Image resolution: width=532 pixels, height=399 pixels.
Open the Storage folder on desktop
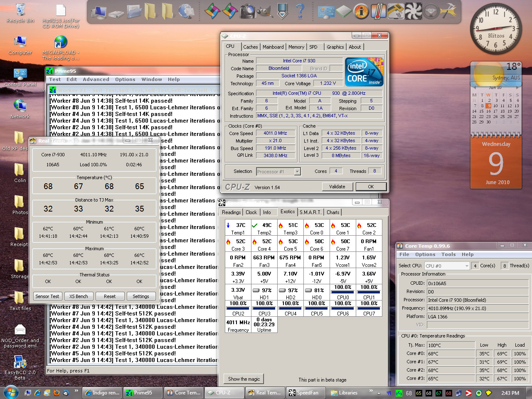(x=20, y=269)
